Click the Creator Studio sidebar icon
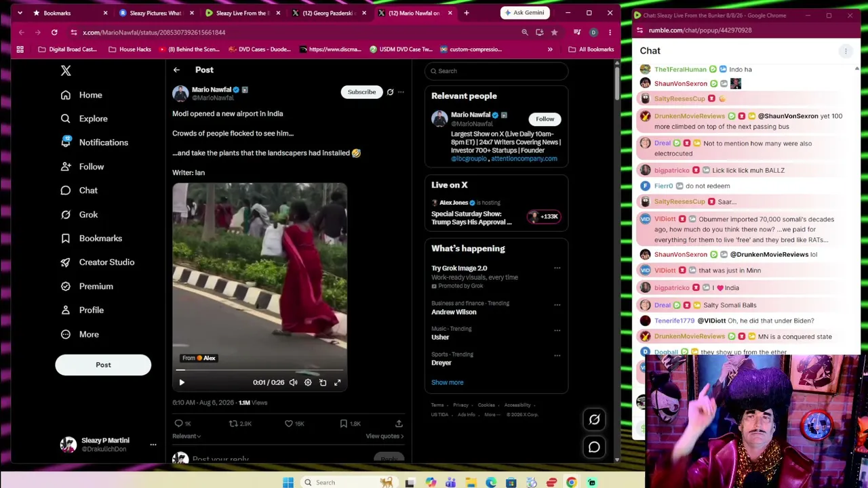 tap(66, 262)
